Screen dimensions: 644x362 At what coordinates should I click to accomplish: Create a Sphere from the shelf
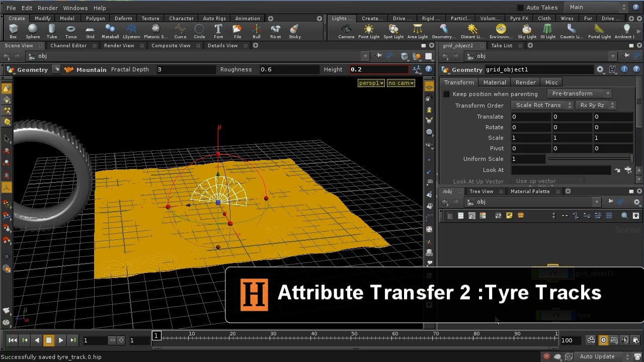click(32, 30)
